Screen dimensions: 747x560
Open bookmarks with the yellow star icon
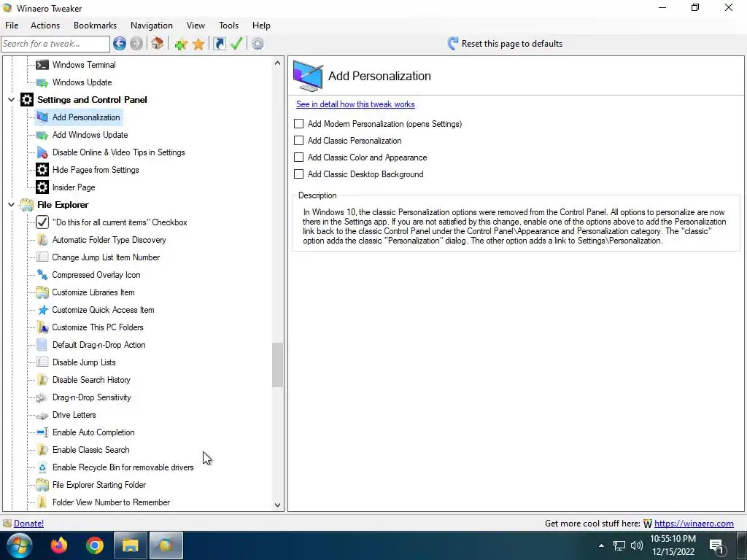pos(198,44)
